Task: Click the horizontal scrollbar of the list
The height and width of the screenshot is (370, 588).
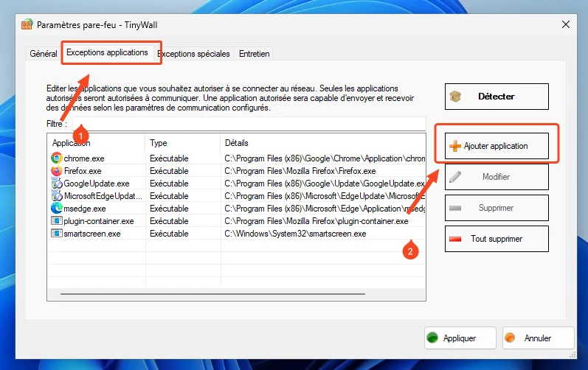Action: click(x=212, y=294)
